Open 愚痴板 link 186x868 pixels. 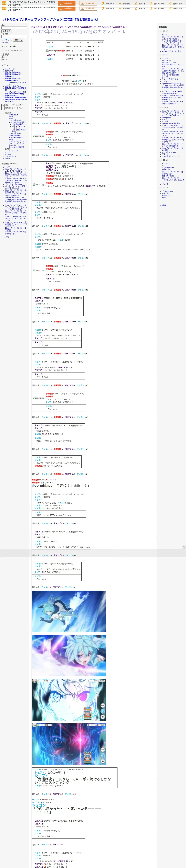click(x=11, y=139)
